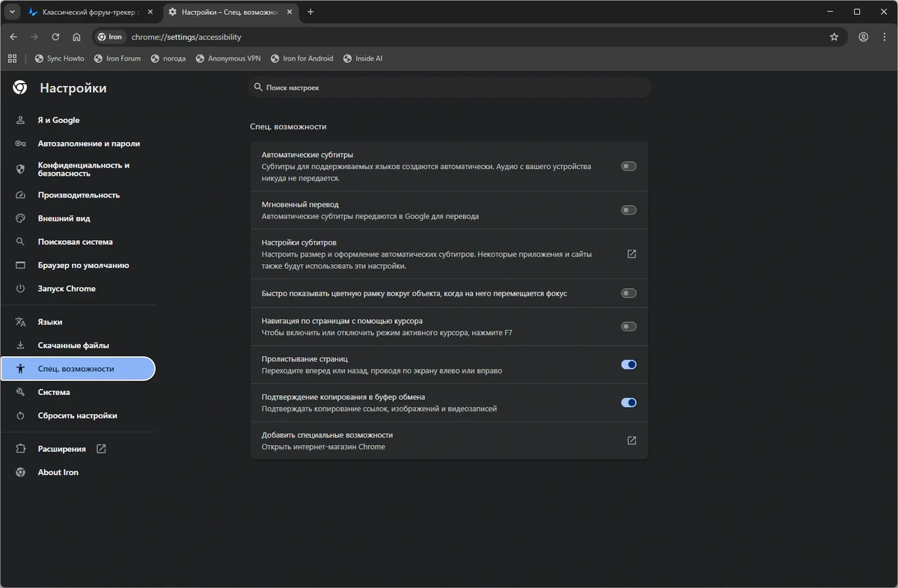Open Настройки субтитров external link icon
This screenshot has height=588, width=898.
(x=632, y=254)
